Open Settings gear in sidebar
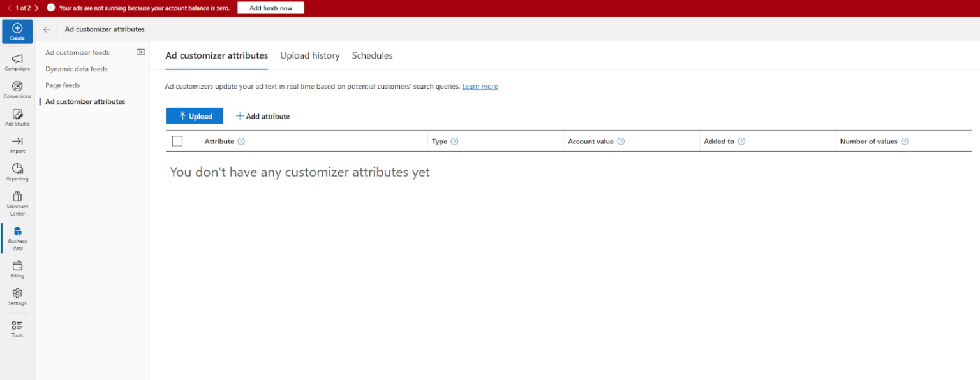This screenshot has height=380, width=980. 17,294
